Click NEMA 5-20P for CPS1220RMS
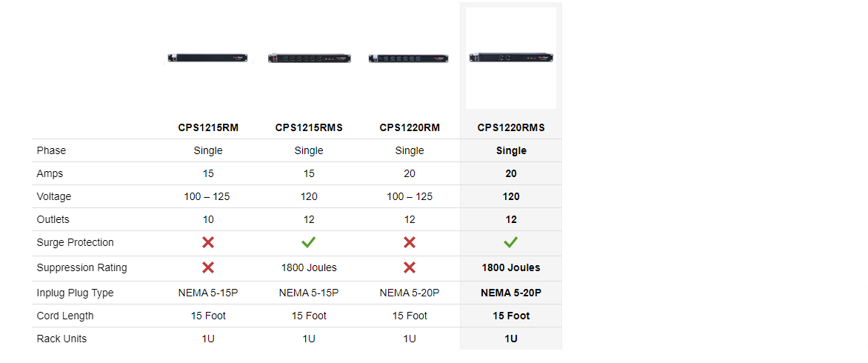 511,293
